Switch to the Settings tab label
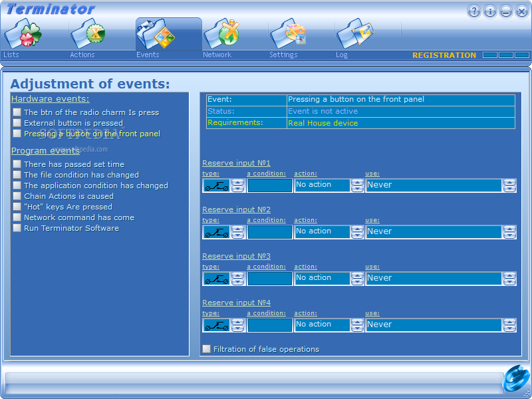Screen dimensions: 532x399 click(x=283, y=55)
